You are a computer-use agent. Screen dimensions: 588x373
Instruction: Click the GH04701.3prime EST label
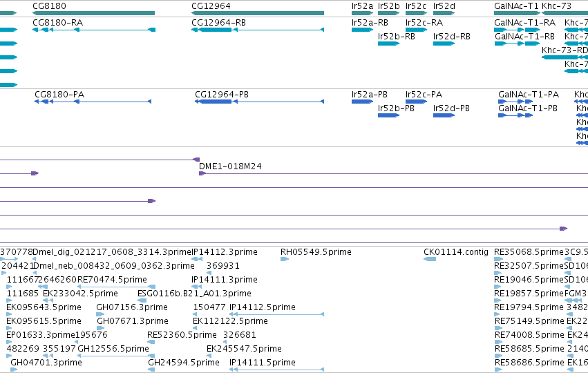click(46, 363)
